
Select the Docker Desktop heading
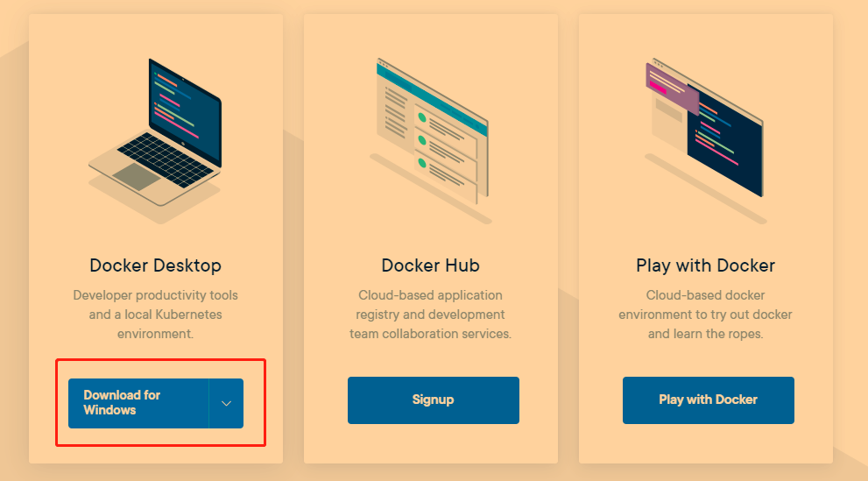click(x=155, y=265)
